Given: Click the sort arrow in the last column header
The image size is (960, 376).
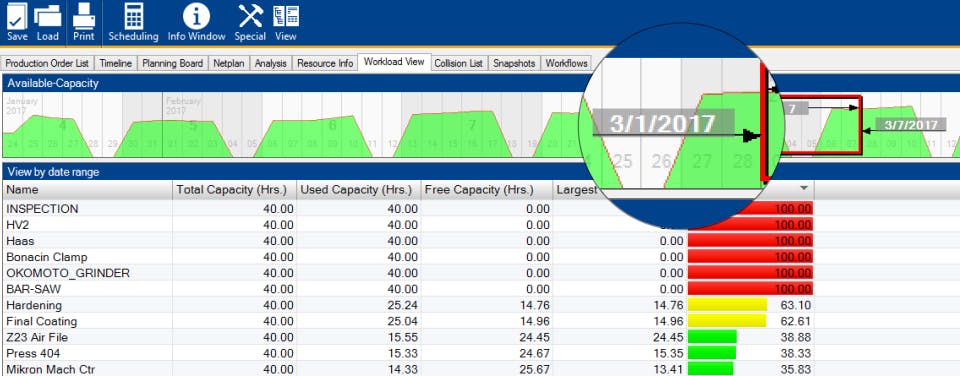Looking at the screenshot, I should pyautogui.click(x=804, y=188).
